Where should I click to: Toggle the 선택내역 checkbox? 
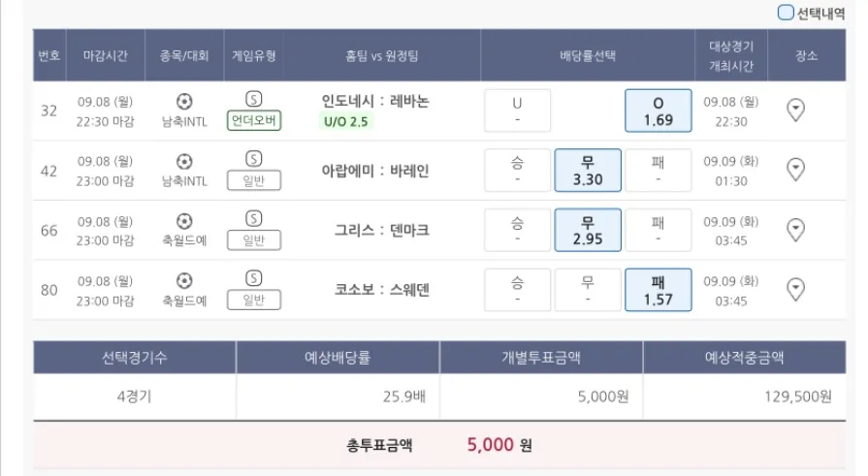tap(786, 13)
